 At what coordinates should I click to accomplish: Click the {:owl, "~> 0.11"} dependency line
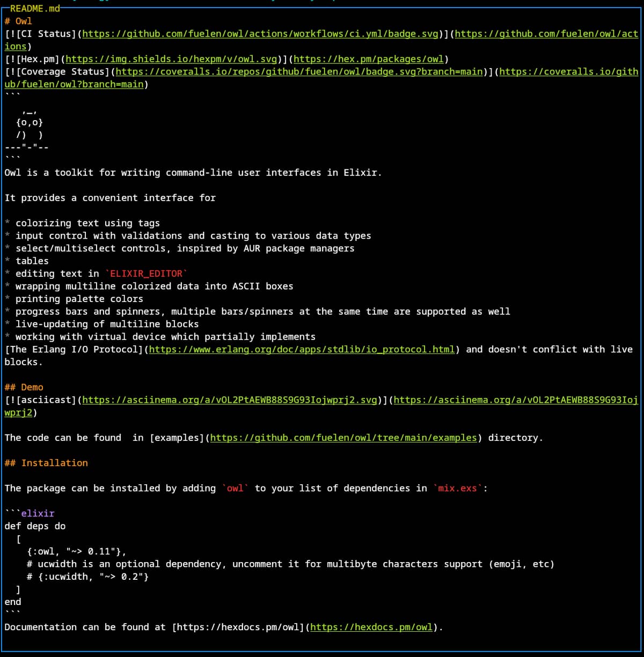[x=76, y=551]
